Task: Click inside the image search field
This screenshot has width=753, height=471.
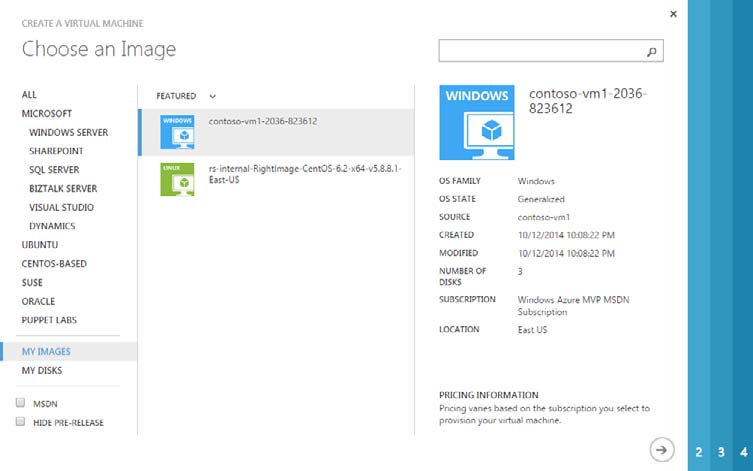Action: click(540, 51)
